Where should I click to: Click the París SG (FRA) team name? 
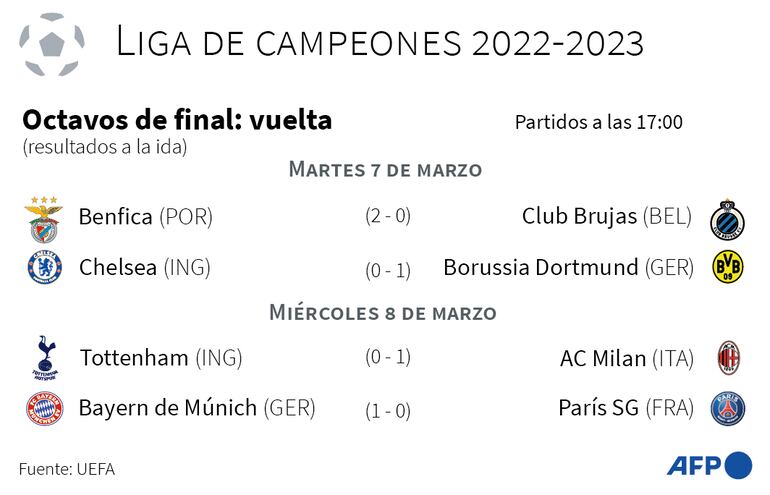tap(626, 408)
